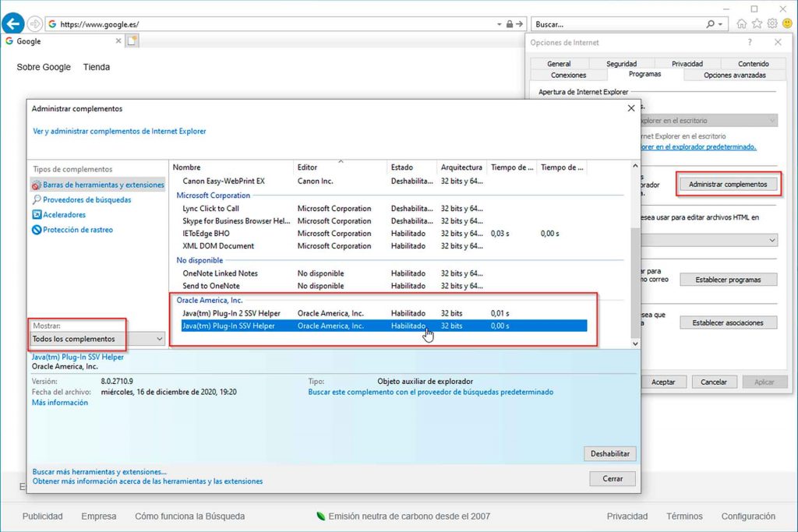
Task: Click Aceptar in Opciones de Internet
Action: click(663, 382)
